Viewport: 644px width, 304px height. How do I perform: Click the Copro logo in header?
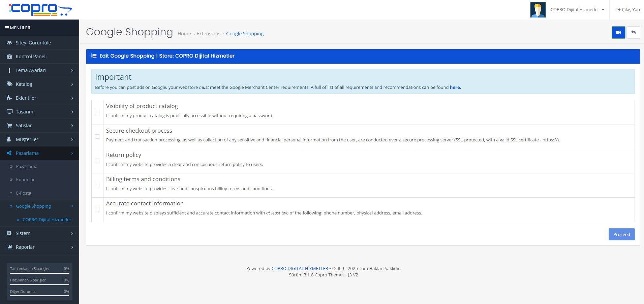(x=40, y=9)
